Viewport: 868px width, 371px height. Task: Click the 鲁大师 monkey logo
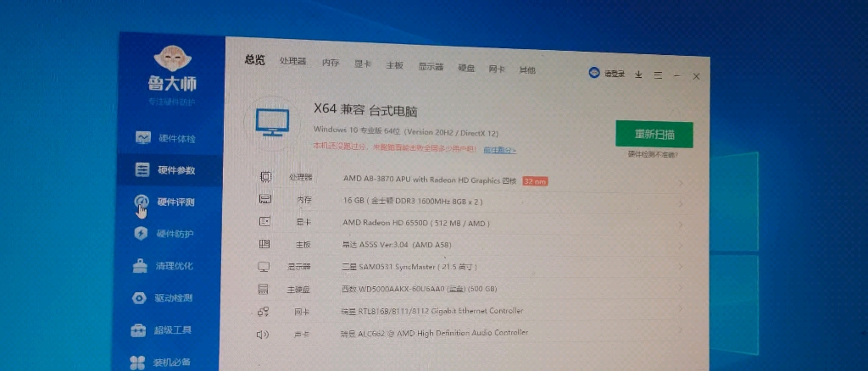[x=173, y=58]
